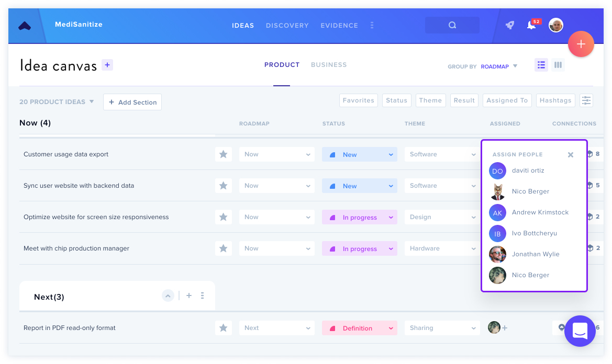The image size is (612, 364).
Task: Open notifications bell with 52 badge
Action: 532,25
